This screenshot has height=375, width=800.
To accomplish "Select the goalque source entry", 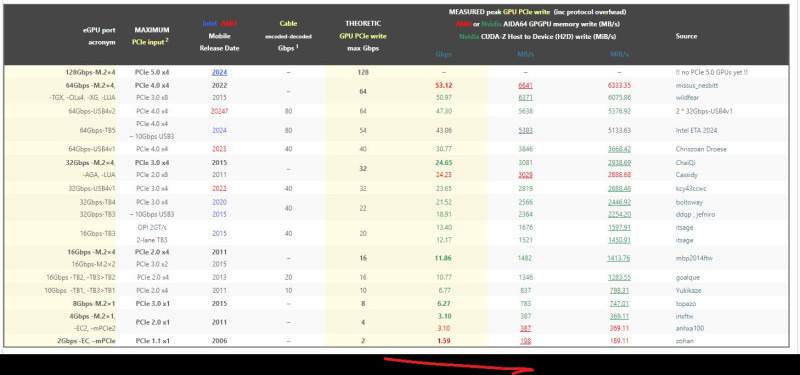I will click(687, 278).
